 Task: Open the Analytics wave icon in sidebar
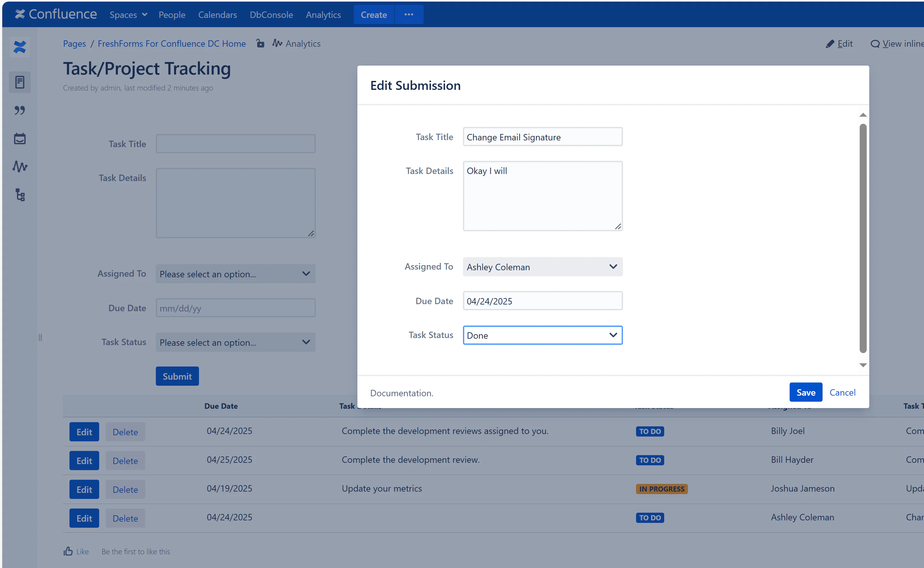(20, 166)
